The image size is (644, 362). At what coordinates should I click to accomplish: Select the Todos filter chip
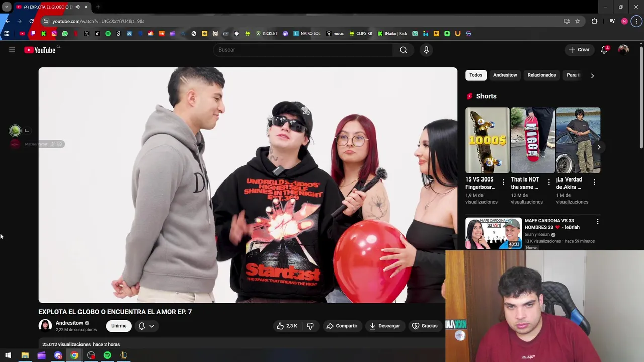476,75
